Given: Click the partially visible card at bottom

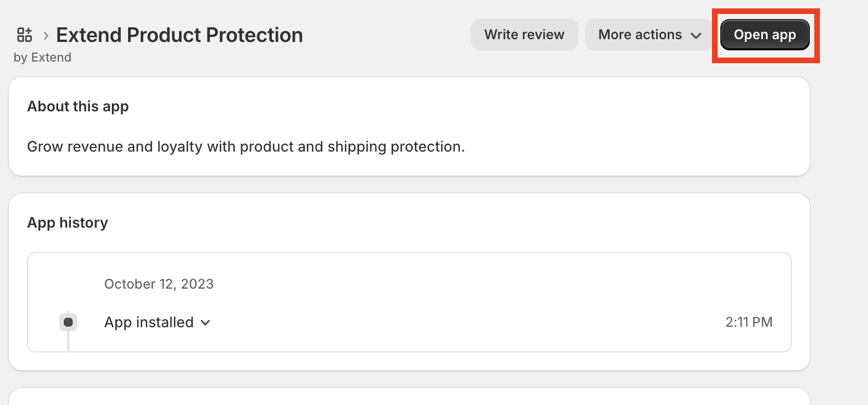Looking at the screenshot, I should (x=409, y=397).
